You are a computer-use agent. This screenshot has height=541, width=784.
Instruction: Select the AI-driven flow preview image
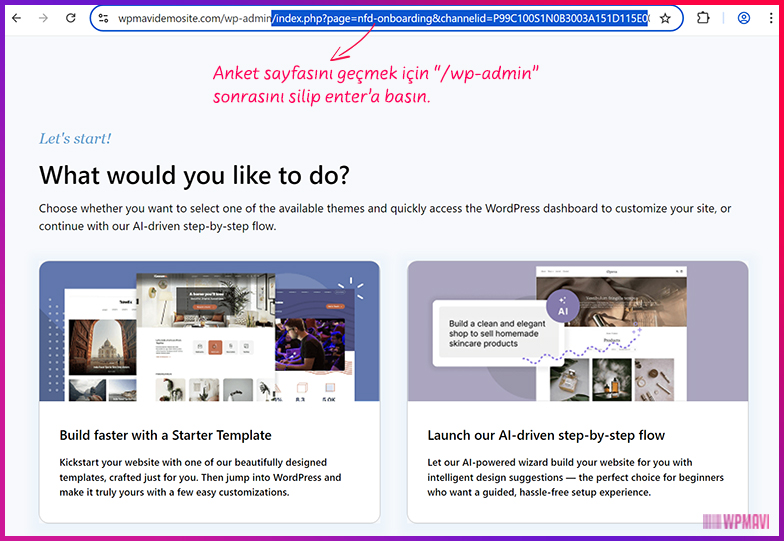point(577,331)
